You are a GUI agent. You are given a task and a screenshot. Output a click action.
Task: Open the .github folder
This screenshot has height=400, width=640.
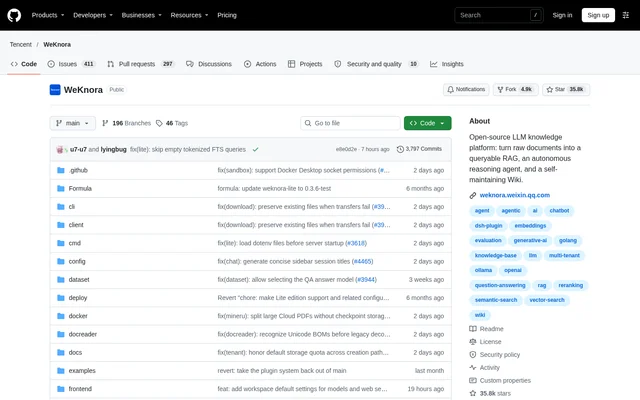click(x=78, y=170)
